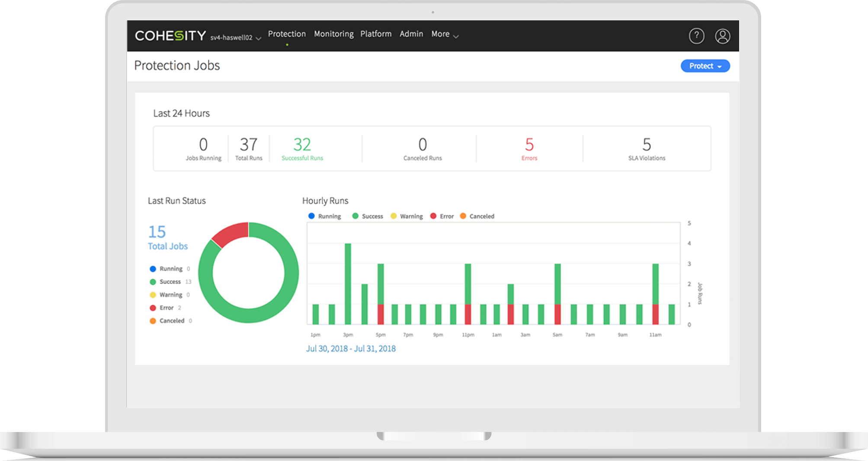
Task: Click the red error bar segment at 11pm
Action: pos(468,314)
